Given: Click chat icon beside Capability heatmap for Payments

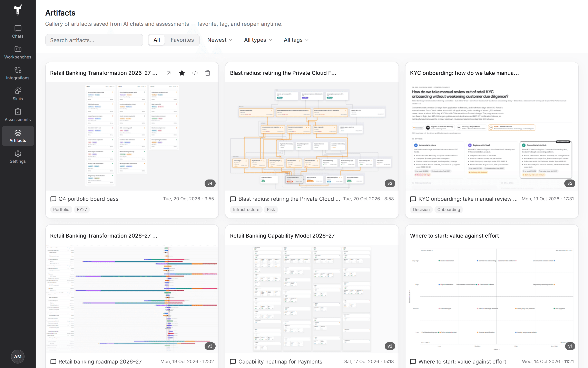Looking at the screenshot, I should tap(233, 362).
